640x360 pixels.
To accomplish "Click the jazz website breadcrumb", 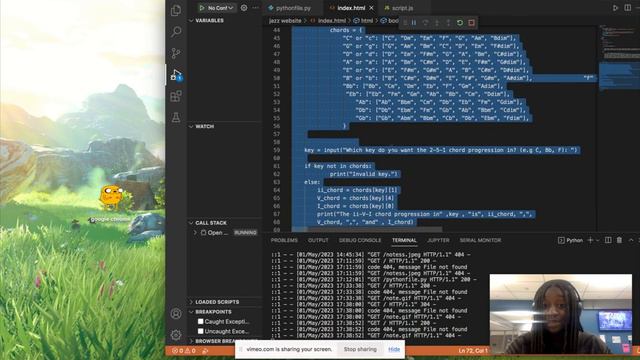I will pyautogui.click(x=285, y=21).
